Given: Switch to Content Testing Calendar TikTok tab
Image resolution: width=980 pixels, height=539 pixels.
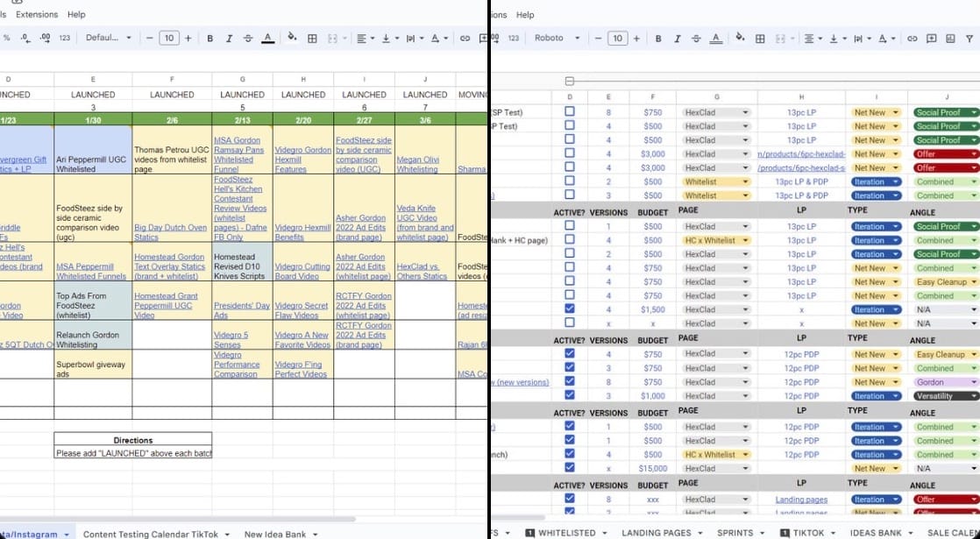Looking at the screenshot, I should (151, 535).
